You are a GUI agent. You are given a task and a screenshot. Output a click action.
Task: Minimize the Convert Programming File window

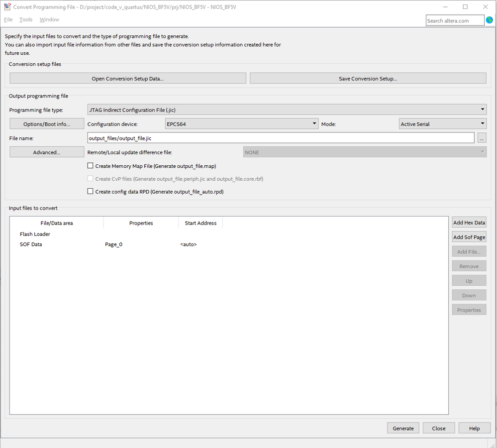coord(445,6)
